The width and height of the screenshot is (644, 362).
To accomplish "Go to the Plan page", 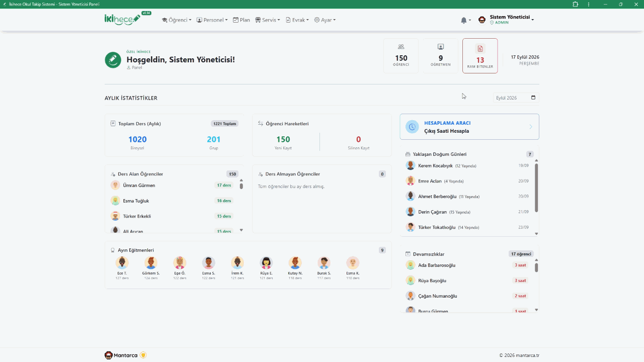I will click(x=242, y=20).
